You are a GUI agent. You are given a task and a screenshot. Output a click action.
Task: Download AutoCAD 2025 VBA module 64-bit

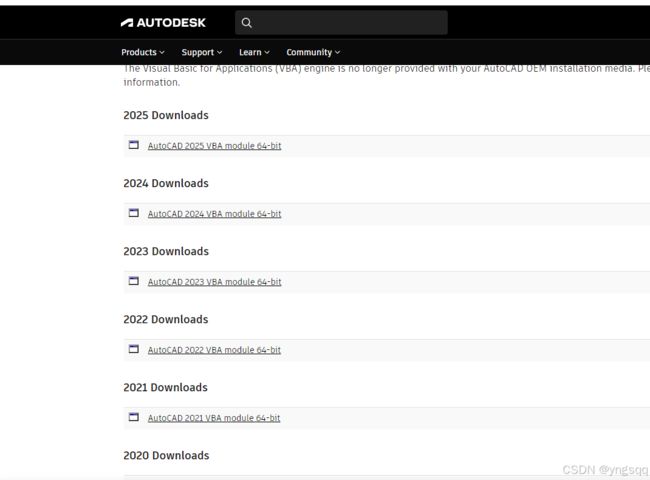[214, 146]
